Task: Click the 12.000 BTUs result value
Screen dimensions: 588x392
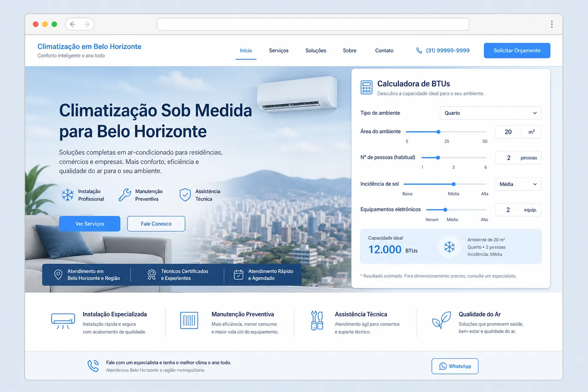Action: click(393, 250)
